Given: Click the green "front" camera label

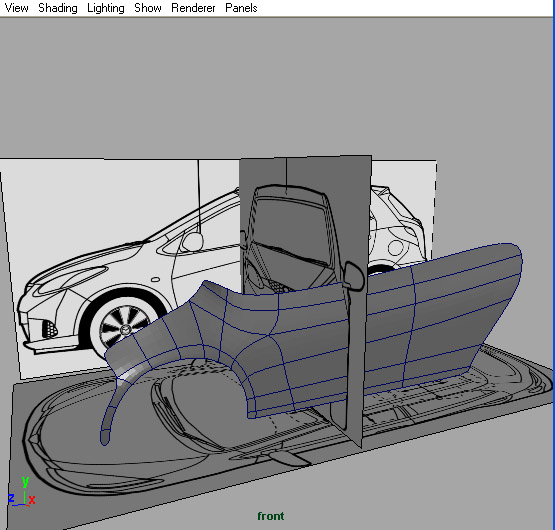Looking at the screenshot, I should (270, 516).
